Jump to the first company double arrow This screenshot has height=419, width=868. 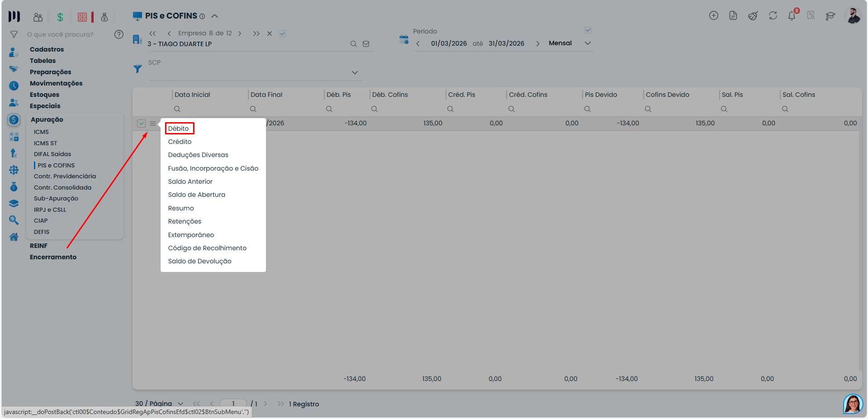pyautogui.click(x=152, y=33)
